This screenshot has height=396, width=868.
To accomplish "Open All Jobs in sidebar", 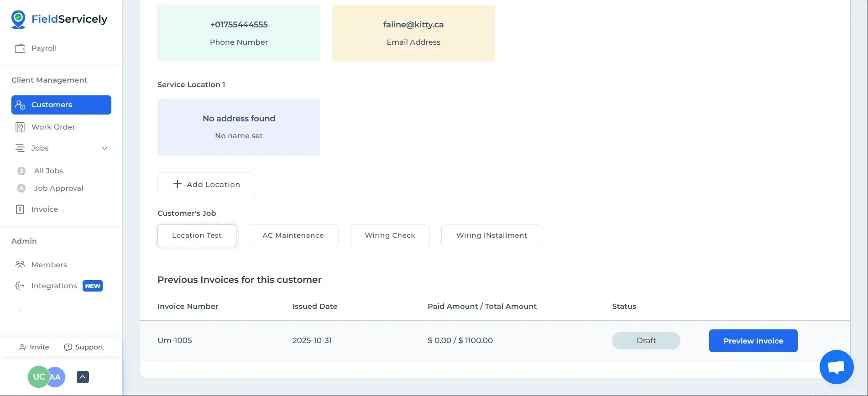I will pyautogui.click(x=48, y=171).
